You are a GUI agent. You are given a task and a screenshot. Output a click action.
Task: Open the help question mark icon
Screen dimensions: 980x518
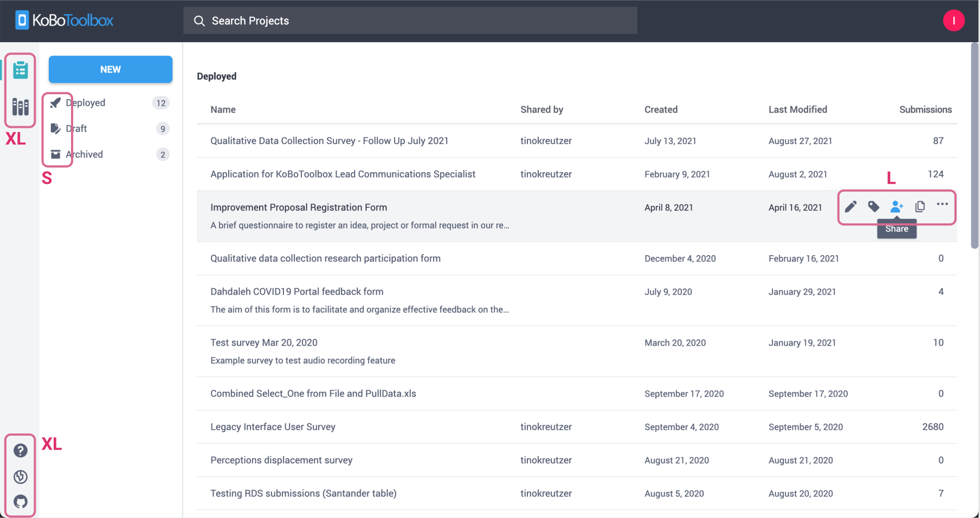coord(20,451)
